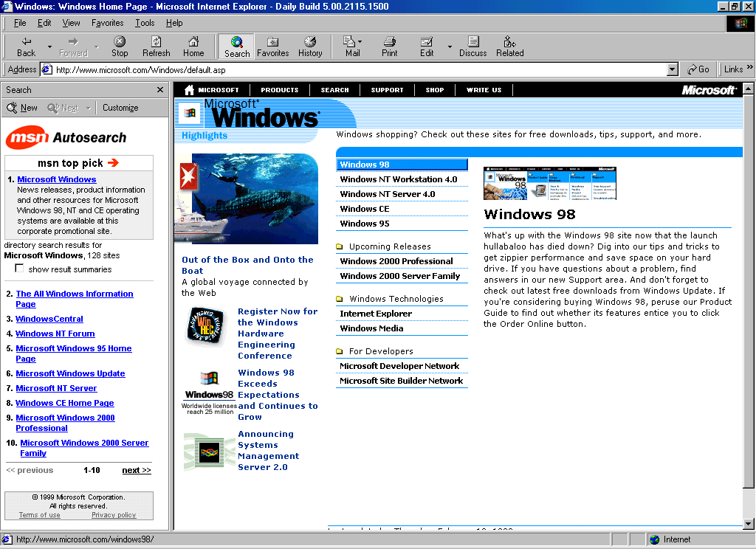Enable show result summaries checkbox

tap(19, 268)
